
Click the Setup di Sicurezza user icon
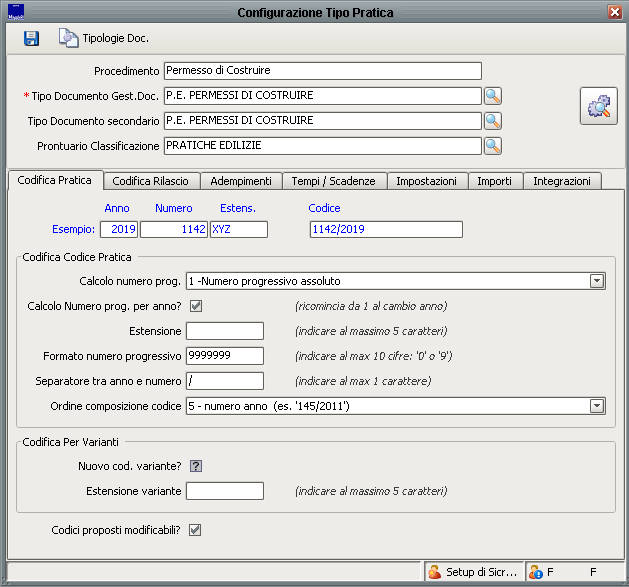point(434,573)
